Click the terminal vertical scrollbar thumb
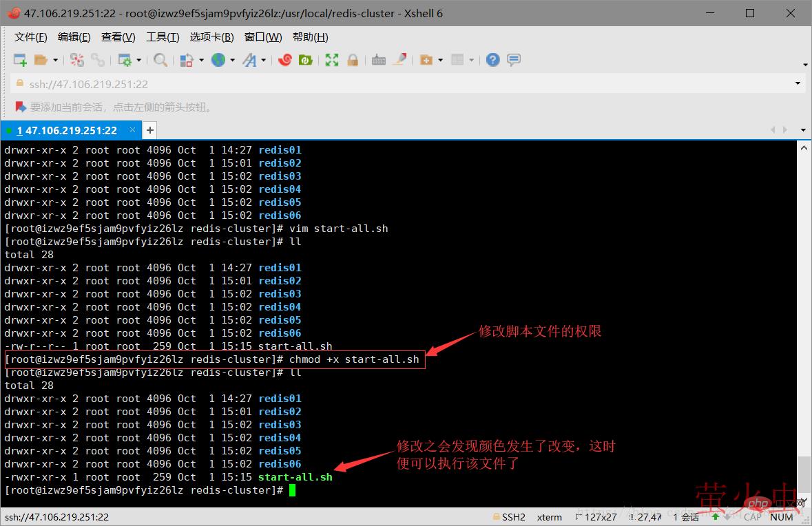This screenshot has height=526, width=812. coord(803,473)
